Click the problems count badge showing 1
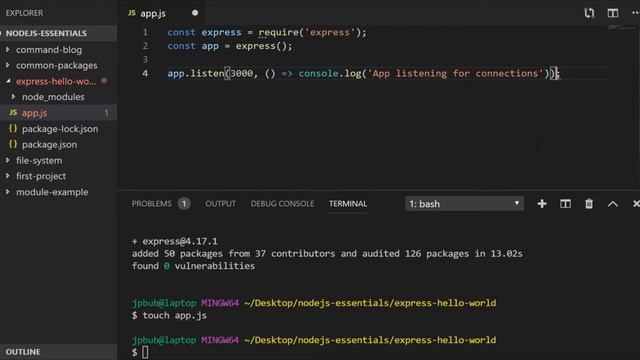Image resolution: width=640 pixels, height=360 pixels. pyautogui.click(x=184, y=204)
